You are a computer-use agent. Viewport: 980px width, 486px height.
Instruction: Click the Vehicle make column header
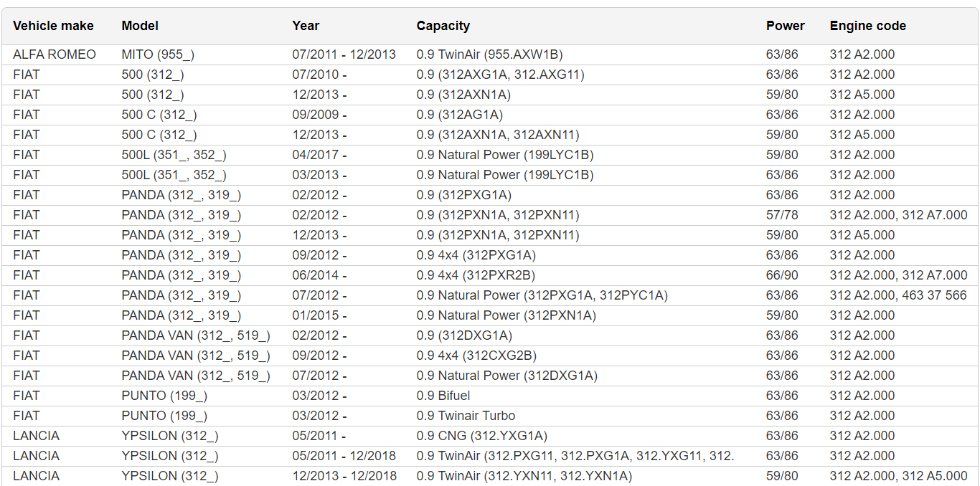coord(53,26)
